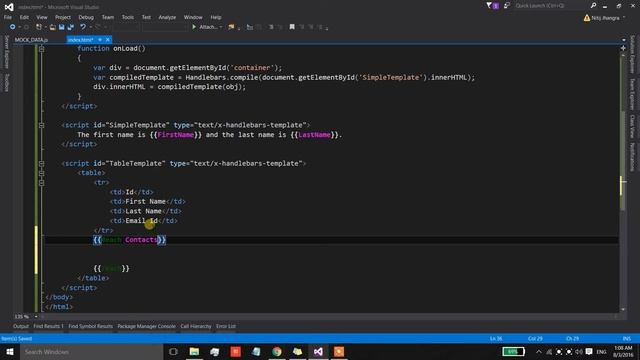640x360 pixels.
Task: Collapse the table element outline
Action: (41, 173)
